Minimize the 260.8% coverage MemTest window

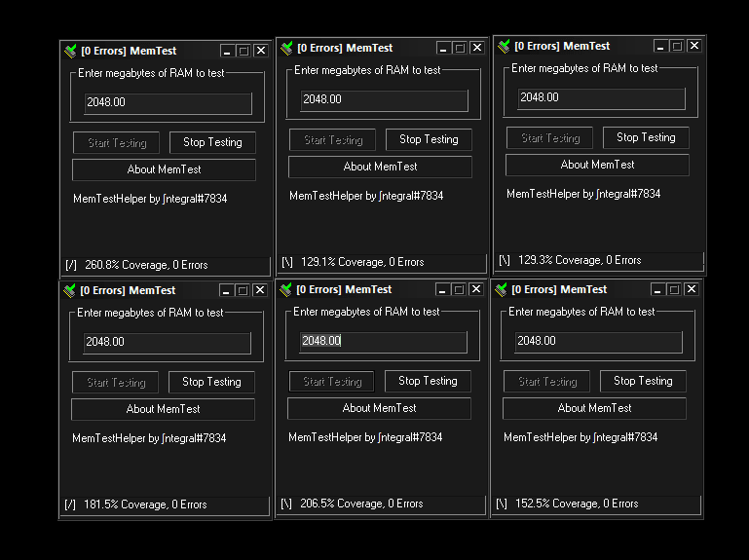227,51
